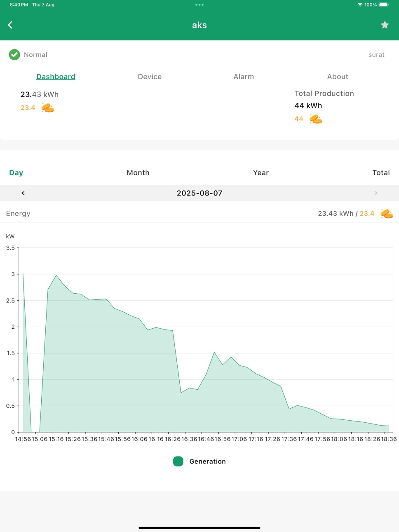Tap the 'Total Production' label
This screenshot has height=532, width=399.
(324, 94)
